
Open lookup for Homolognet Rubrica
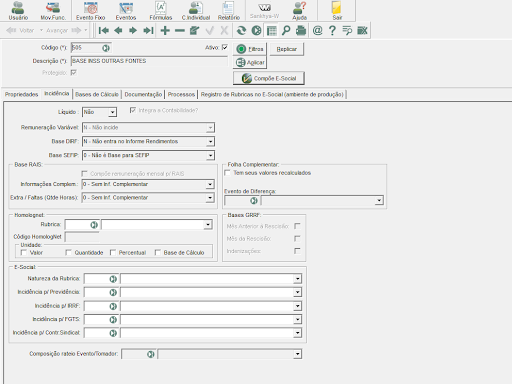pos(94,225)
